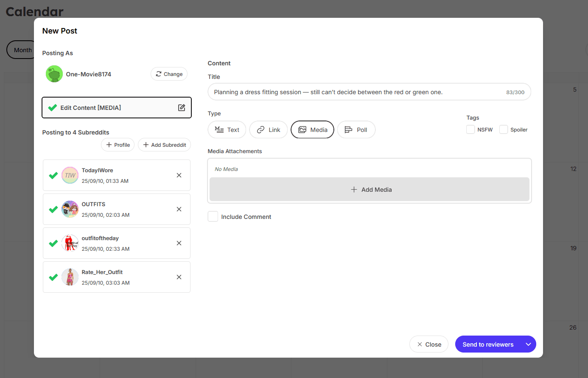Click the One-Movie8174 green avatar
This screenshot has width=588, height=378.
[54, 73]
